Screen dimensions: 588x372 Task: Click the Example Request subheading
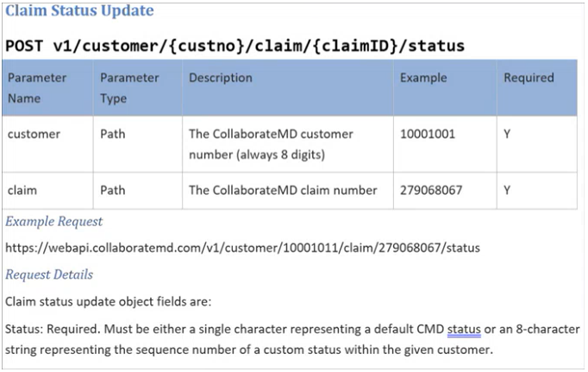tap(53, 222)
